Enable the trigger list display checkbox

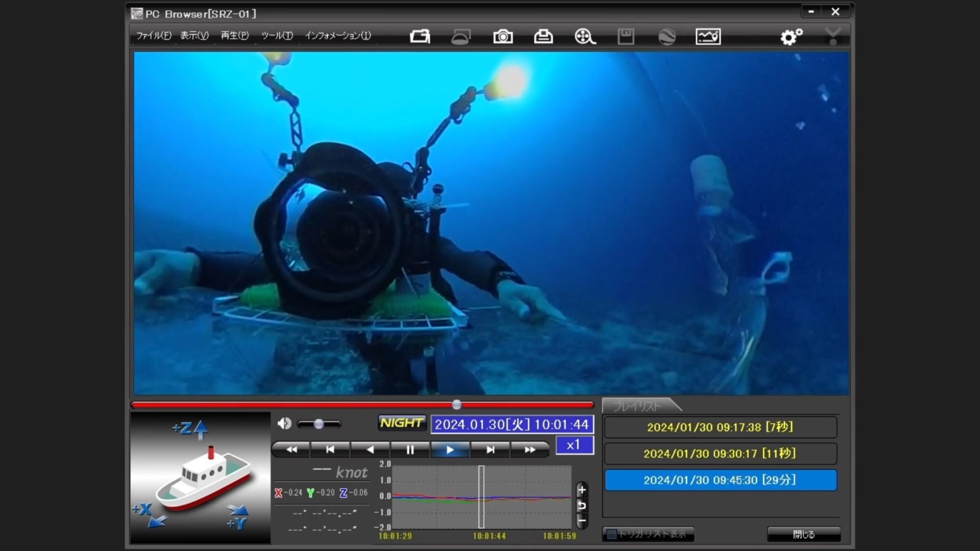click(611, 534)
